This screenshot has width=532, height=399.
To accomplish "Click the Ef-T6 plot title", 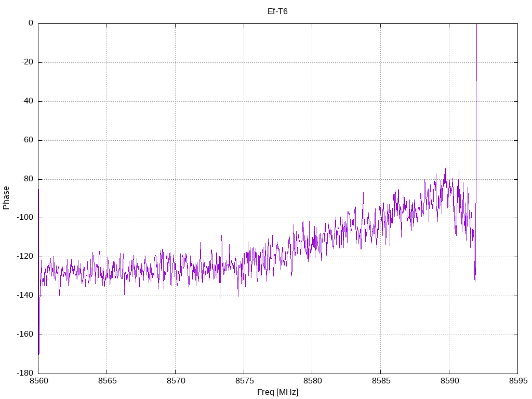I will (x=277, y=11).
